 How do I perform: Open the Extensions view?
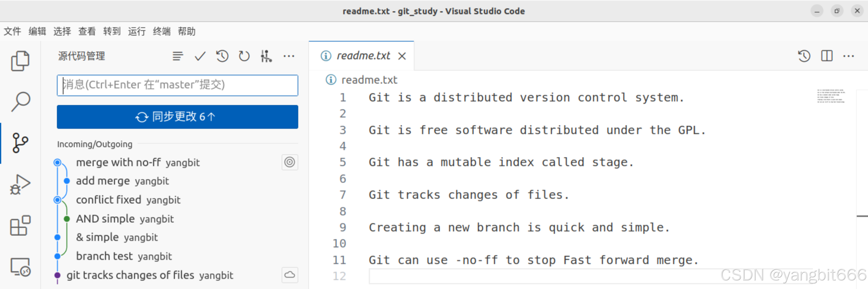point(20,225)
